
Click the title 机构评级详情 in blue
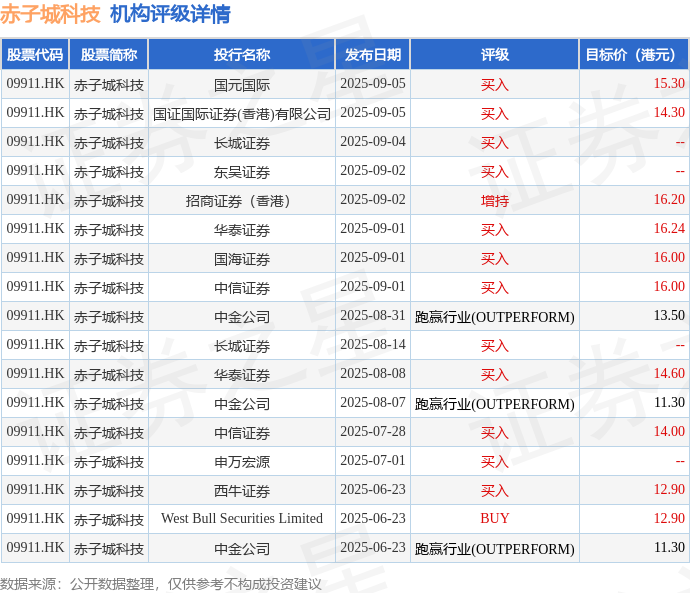tap(170, 14)
